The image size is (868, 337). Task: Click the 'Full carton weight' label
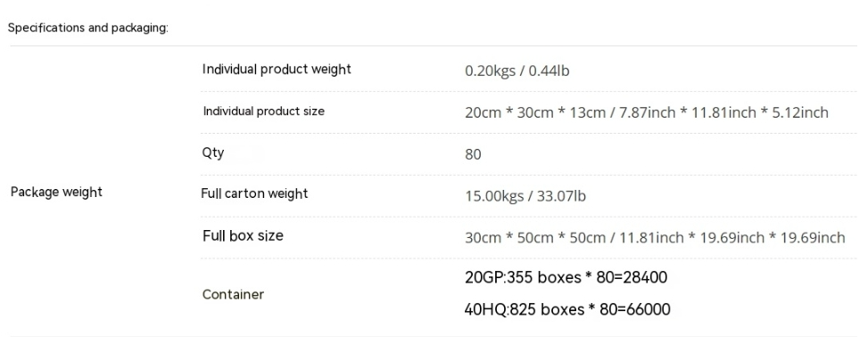click(254, 193)
